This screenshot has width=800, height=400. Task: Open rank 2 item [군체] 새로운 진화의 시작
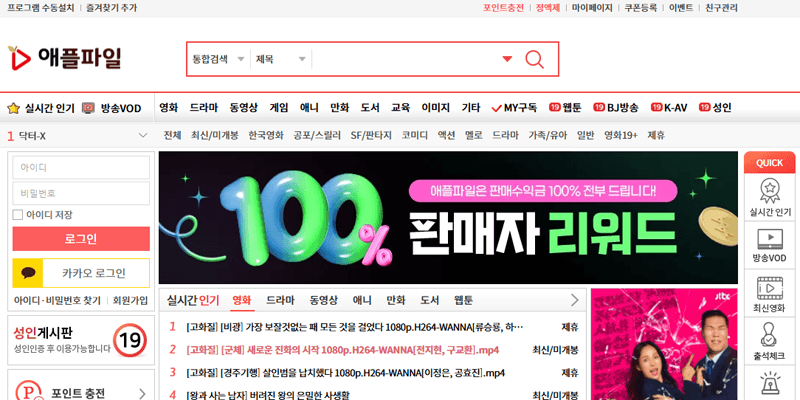[x=342, y=350]
